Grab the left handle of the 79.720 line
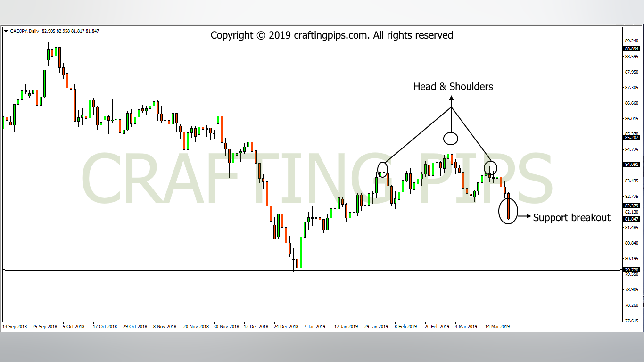644x362 pixels. coord(4,270)
